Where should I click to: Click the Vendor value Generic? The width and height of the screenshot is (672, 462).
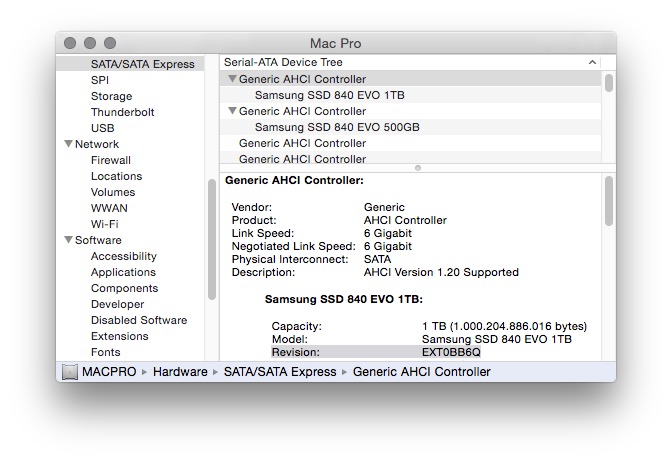(384, 207)
